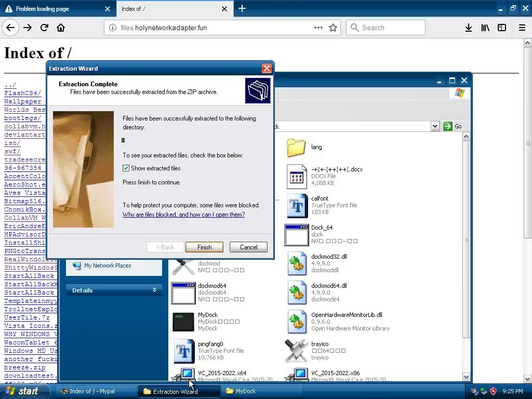The width and height of the screenshot is (532, 399).
Task: Click Finish in the Extraction Wizard
Action: (204, 247)
